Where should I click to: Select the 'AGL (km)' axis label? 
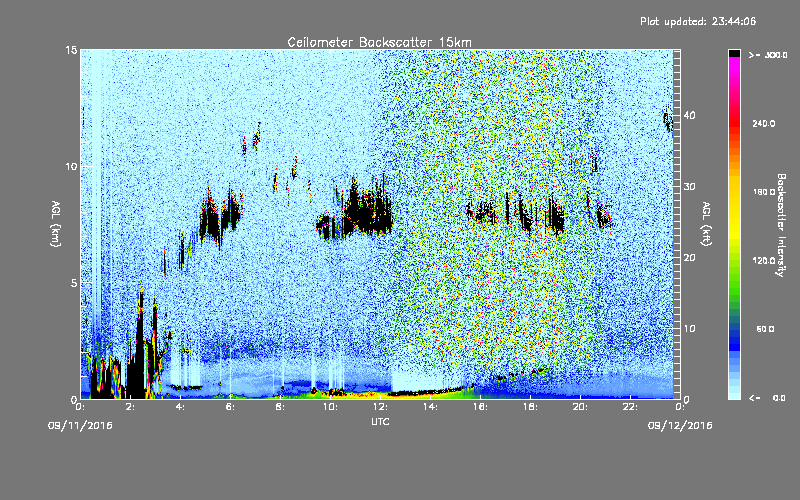56,224
